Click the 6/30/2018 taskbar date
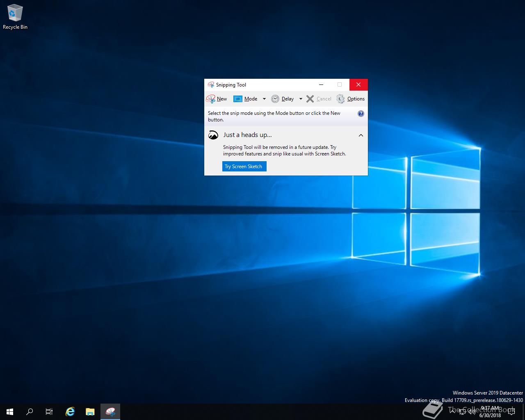The image size is (525, 420). 490,415
